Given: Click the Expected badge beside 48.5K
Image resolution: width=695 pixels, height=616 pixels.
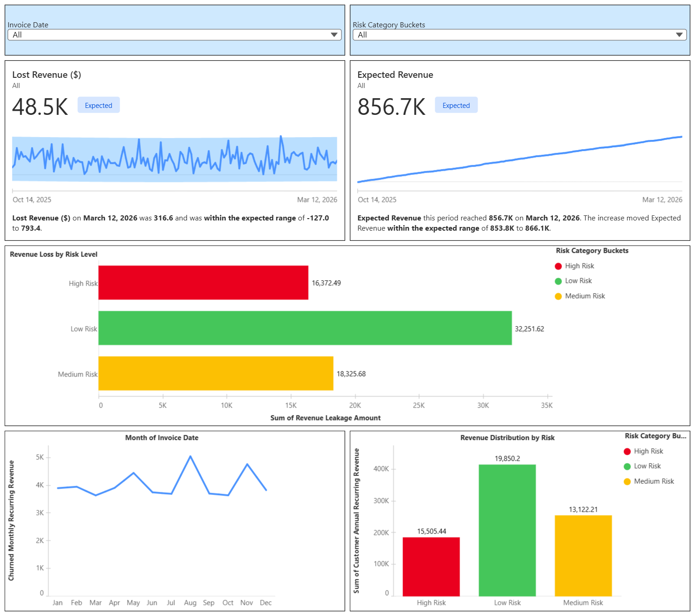Looking at the screenshot, I should [x=99, y=105].
